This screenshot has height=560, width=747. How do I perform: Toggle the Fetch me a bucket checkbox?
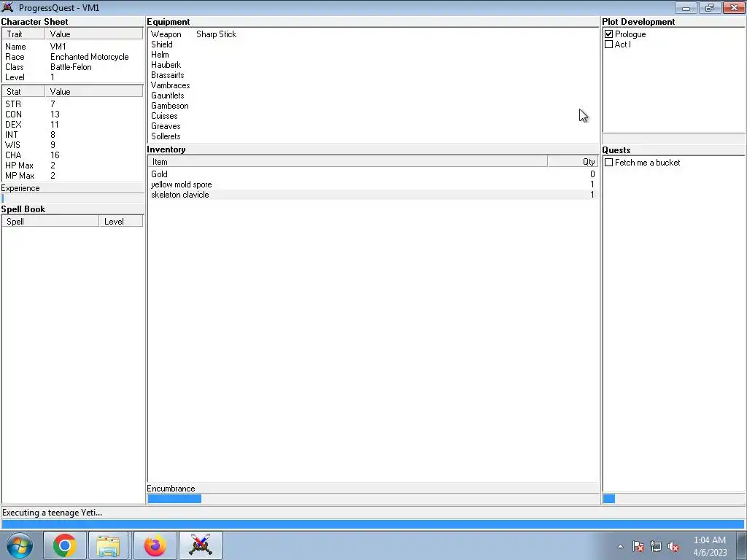pyautogui.click(x=609, y=163)
